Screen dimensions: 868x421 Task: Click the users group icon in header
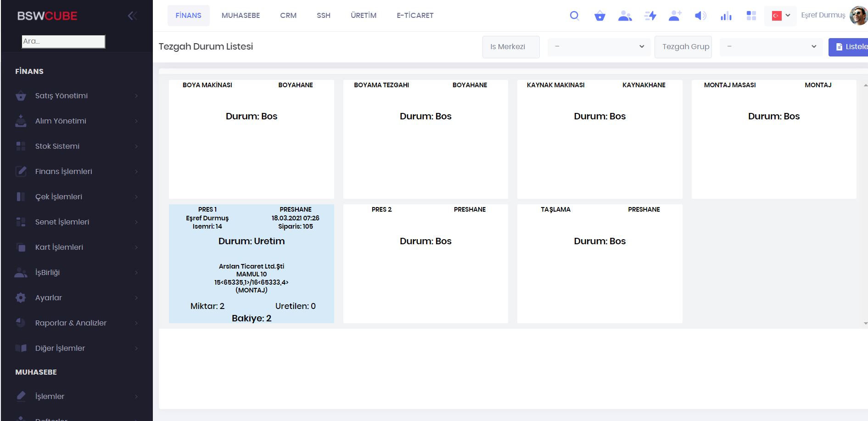tap(625, 16)
